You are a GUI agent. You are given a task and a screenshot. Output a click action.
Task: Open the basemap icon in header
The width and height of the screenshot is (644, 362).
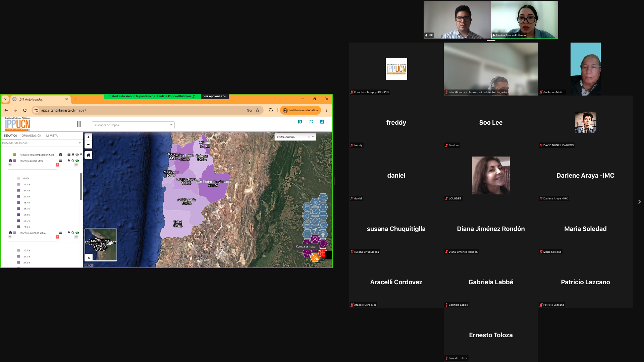pos(300,122)
